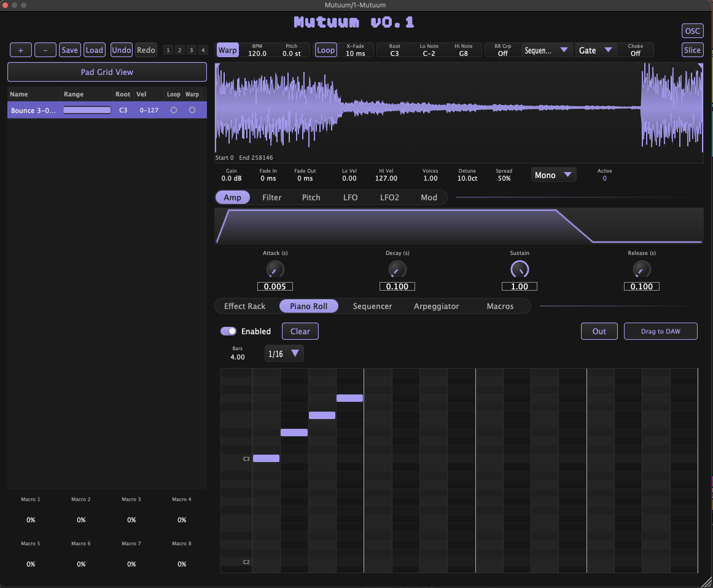713x588 pixels.
Task: Open the Gate trigger mode dropdown
Action: click(x=596, y=50)
